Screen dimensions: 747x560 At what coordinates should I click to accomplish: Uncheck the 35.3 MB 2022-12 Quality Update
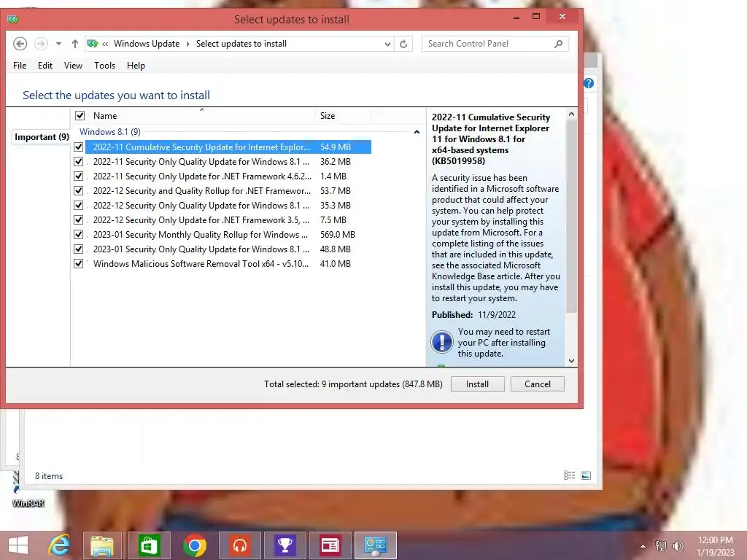tap(79, 205)
